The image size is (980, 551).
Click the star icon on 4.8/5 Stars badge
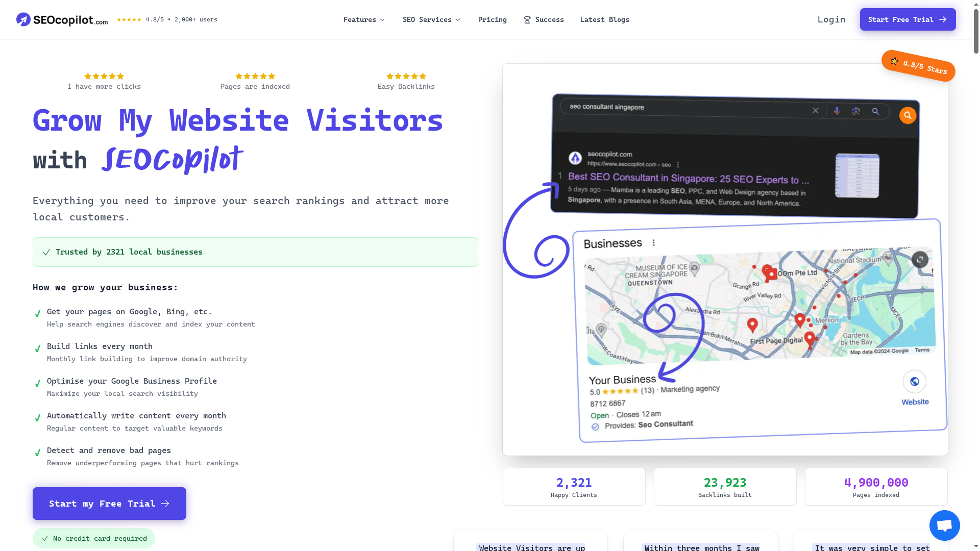pyautogui.click(x=894, y=61)
